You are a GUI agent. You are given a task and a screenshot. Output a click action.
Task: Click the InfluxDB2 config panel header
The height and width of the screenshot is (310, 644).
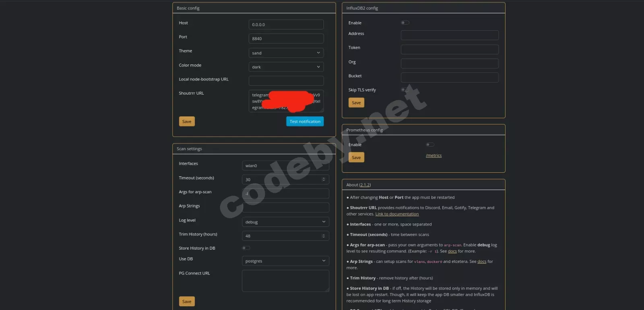click(423, 8)
